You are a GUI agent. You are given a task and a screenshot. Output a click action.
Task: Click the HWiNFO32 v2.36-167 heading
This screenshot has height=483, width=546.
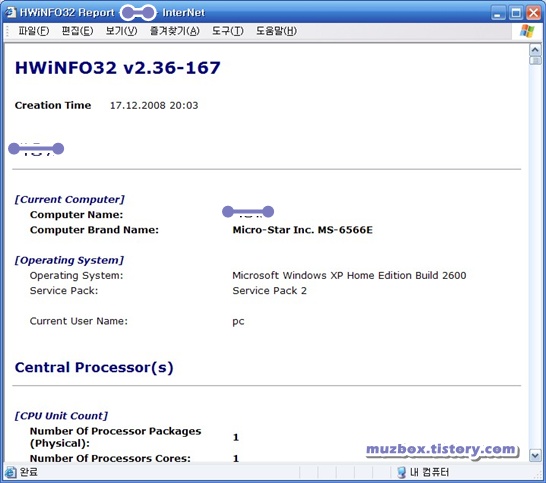pos(118,68)
